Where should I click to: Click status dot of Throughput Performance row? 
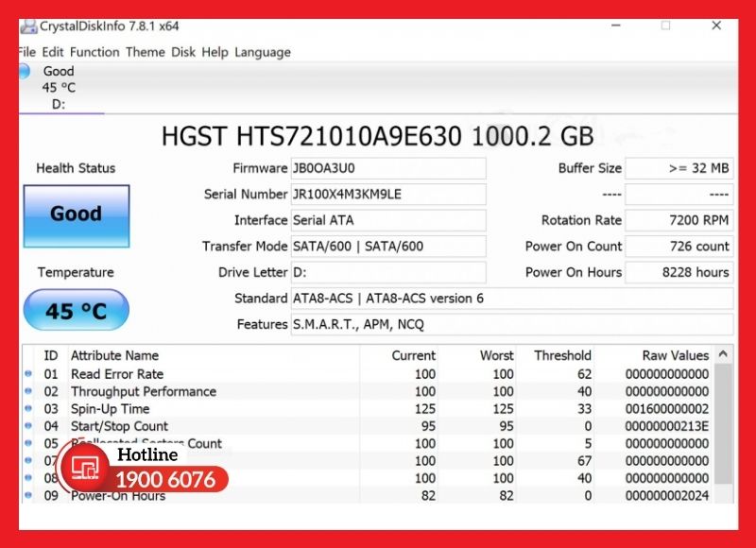click(x=28, y=391)
